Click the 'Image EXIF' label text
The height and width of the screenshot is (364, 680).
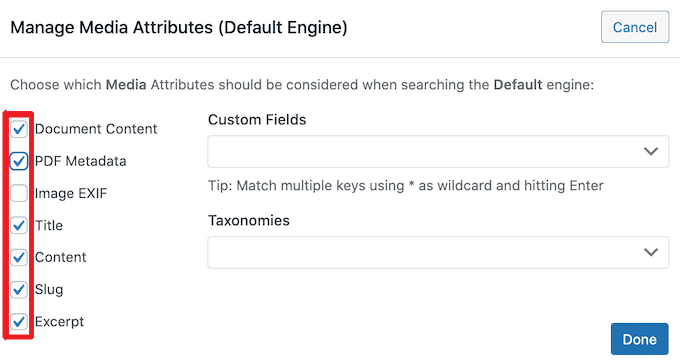pyautogui.click(x=71, y=193)
